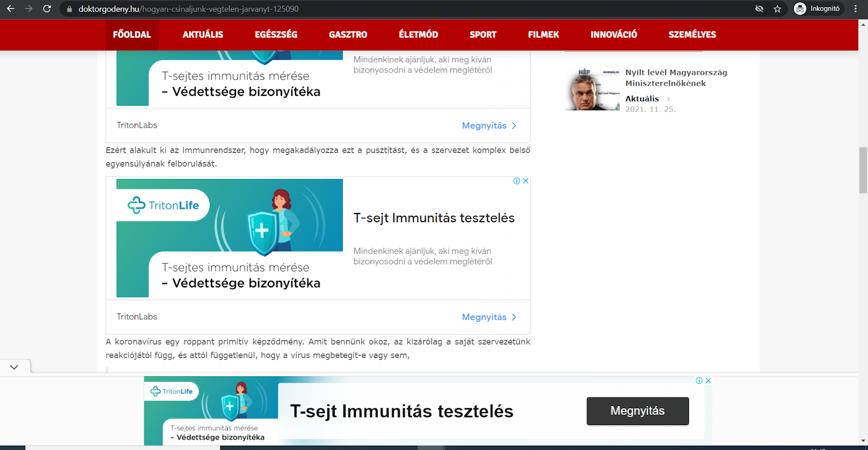Open the SZEMÉLYES menu item
The image size is (868, 450).
click(x=692, y=35)
